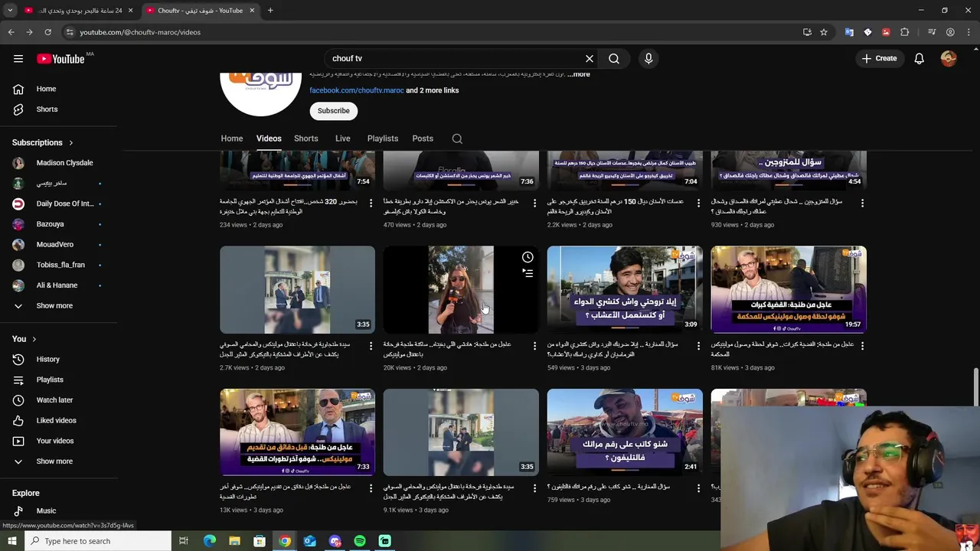Screen dimensions: 980x551
Task: Open the Chrome extensions puzzle icon
Action: pos(905,32)
